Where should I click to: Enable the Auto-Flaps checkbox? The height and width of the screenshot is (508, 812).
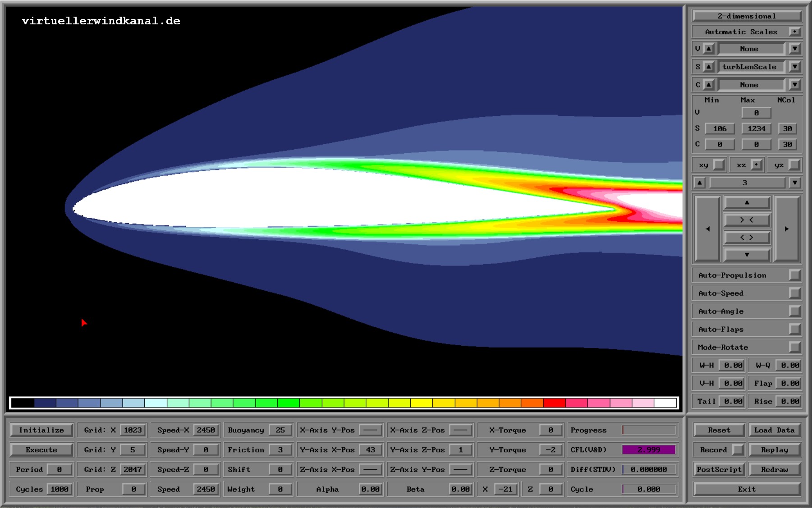[x=794, y=329]
